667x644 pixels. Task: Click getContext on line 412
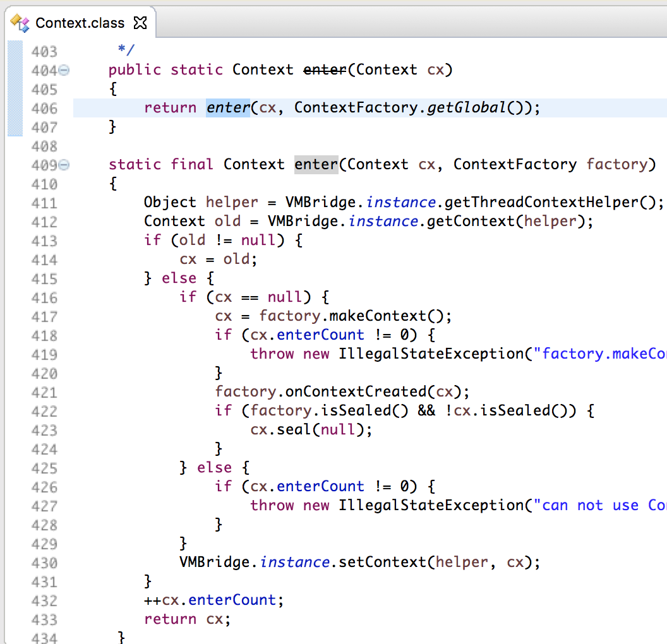point(471,222)
